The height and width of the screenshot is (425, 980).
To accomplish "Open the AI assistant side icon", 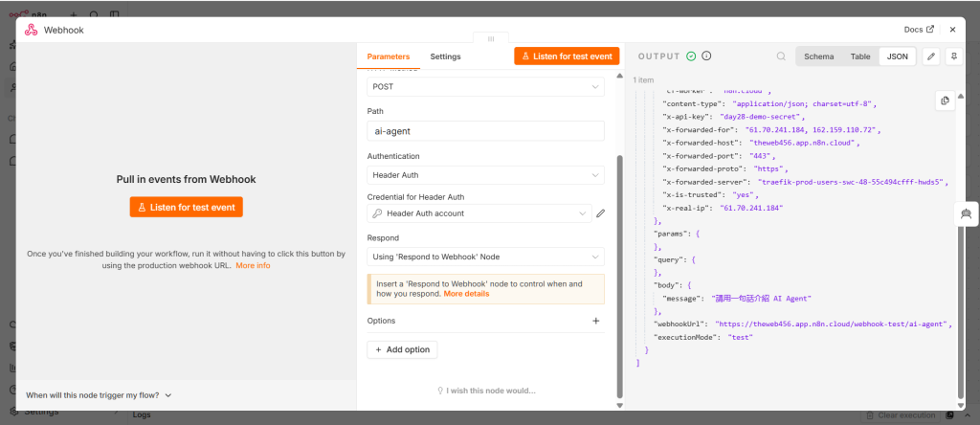I will (x=967, y=213).
